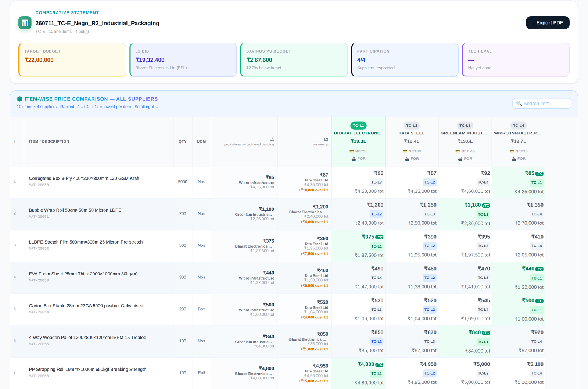Click the Greenlam Industries column heading
This screenshot has width=588, height=389.
click(x=464, y=133)
